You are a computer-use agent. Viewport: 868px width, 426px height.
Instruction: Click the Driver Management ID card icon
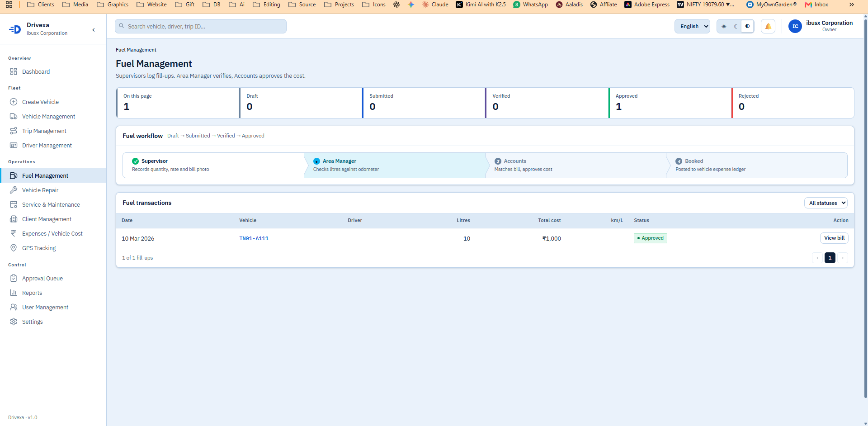(14, 145)
